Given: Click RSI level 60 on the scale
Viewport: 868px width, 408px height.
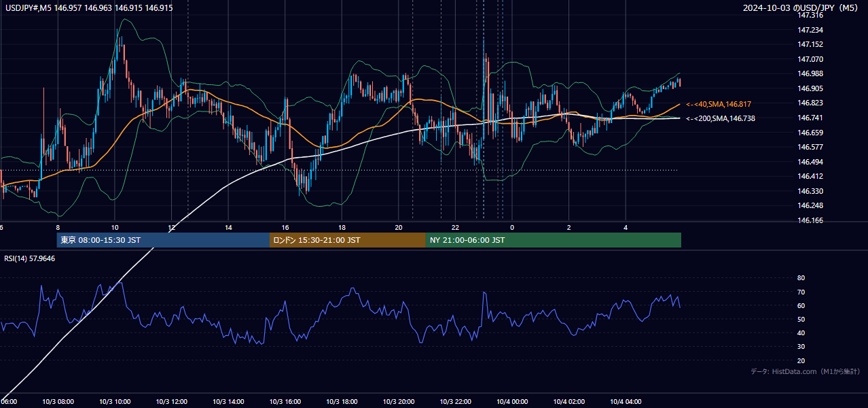Looking at the screenshot, I should (x=801, y=305).
